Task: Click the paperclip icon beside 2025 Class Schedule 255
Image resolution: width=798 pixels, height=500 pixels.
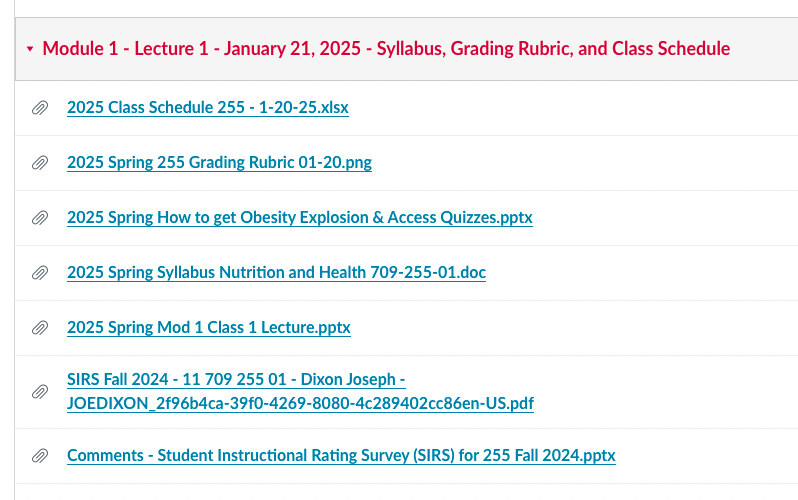Action: tap(40, 108)
